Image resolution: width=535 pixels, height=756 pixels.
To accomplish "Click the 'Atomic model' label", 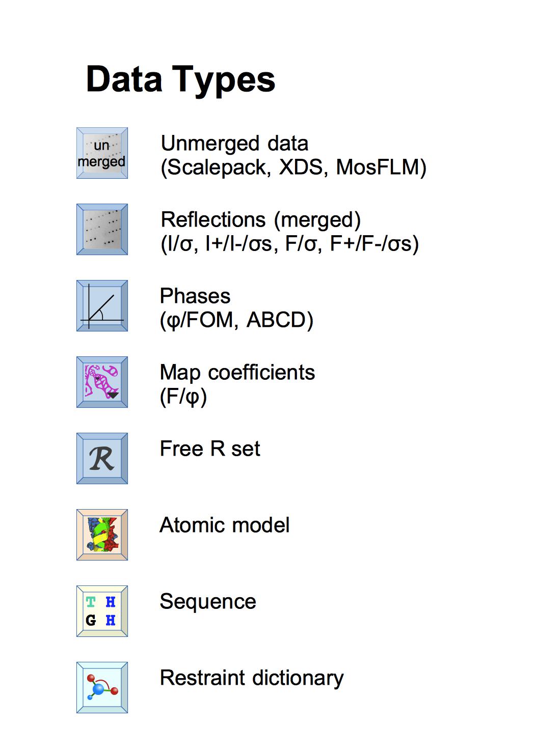I will tap(225, 525).
